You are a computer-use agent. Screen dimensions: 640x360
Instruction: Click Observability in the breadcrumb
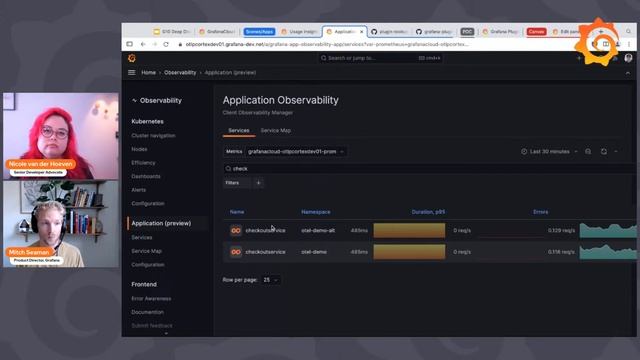(x=180, y=73)
